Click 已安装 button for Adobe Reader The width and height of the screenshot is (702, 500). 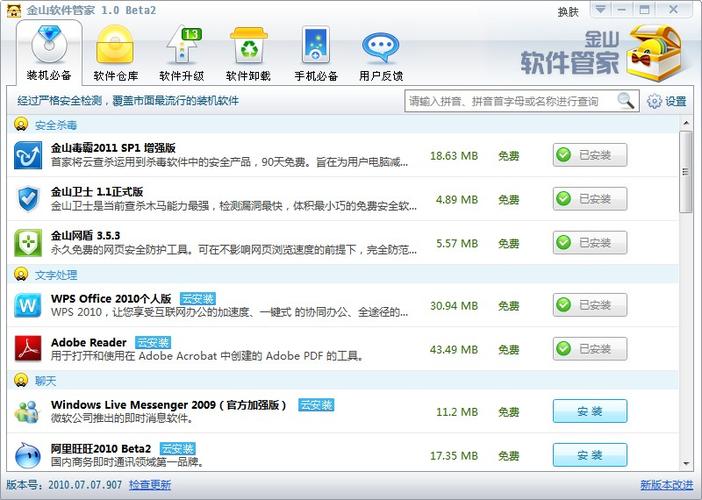pyautogui.click(x=590, y=349)
